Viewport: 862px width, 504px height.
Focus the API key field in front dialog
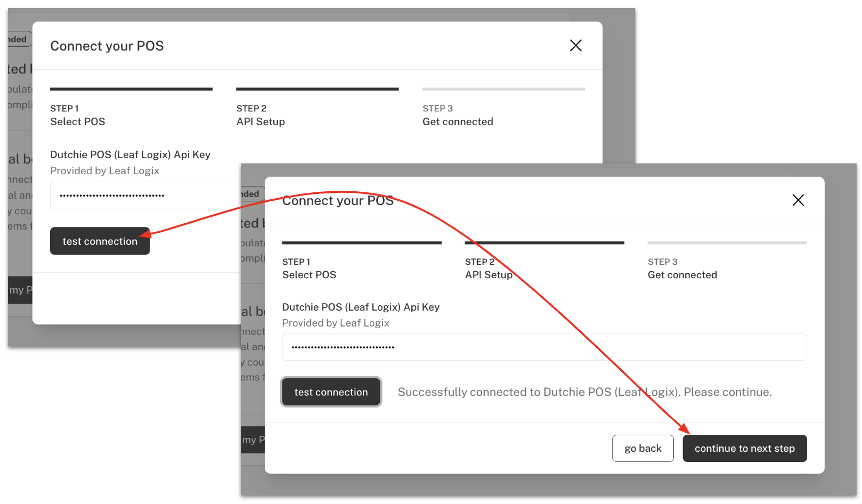[544, 347]
